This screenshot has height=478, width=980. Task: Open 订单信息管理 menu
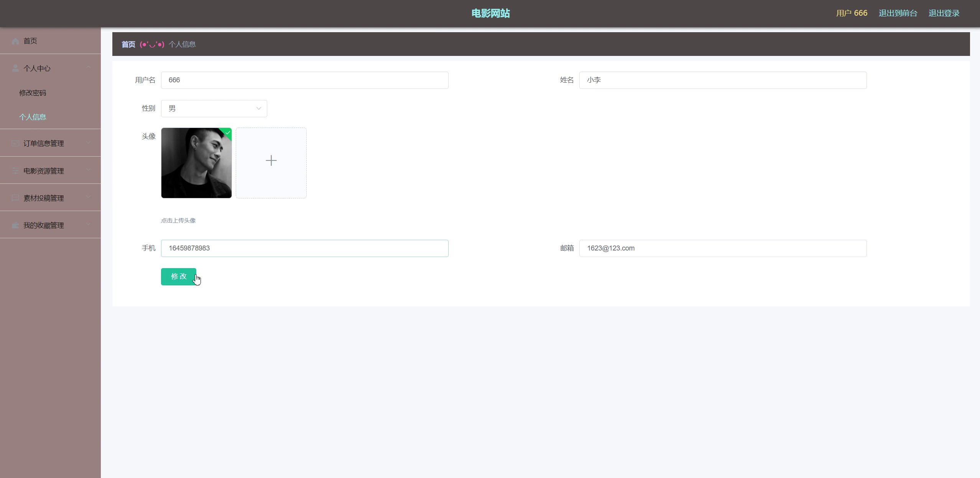50,143
